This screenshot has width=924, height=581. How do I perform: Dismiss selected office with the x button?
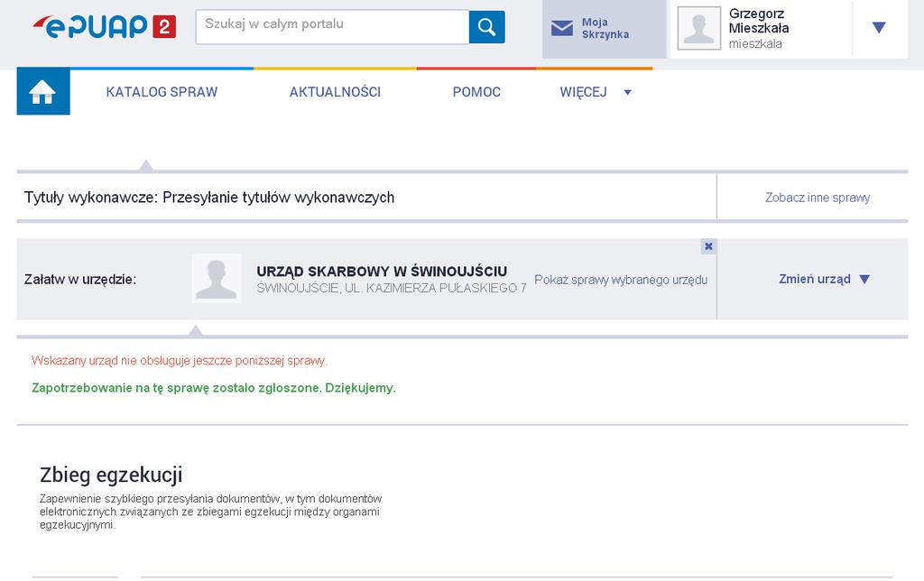pyautogui.click(x=708, y=246)
